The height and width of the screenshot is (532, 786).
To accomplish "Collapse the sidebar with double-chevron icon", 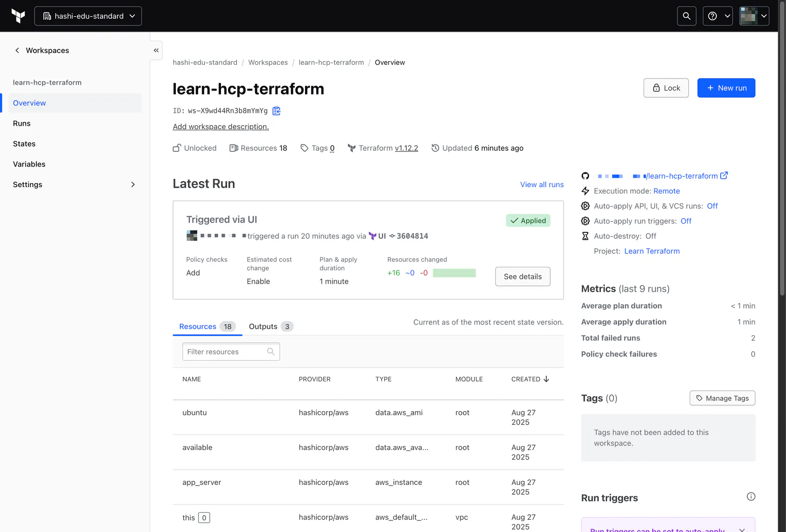I will tap(156, 50).
